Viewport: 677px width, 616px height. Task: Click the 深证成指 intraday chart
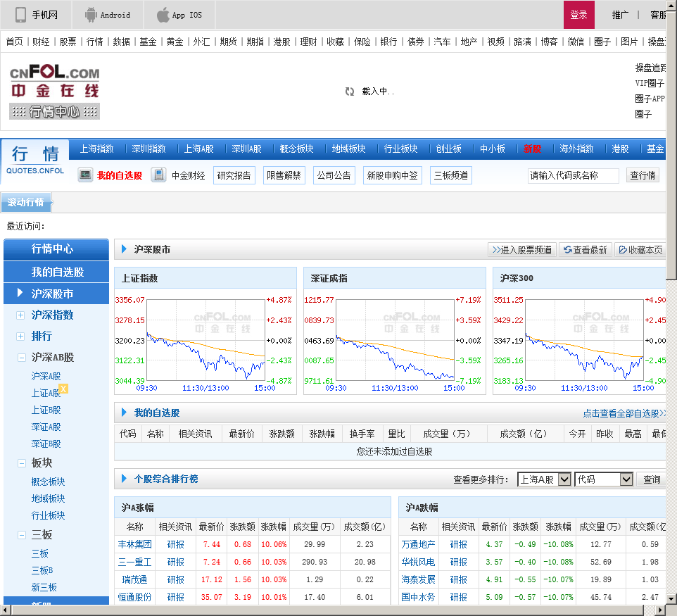[x=395, y=341]
